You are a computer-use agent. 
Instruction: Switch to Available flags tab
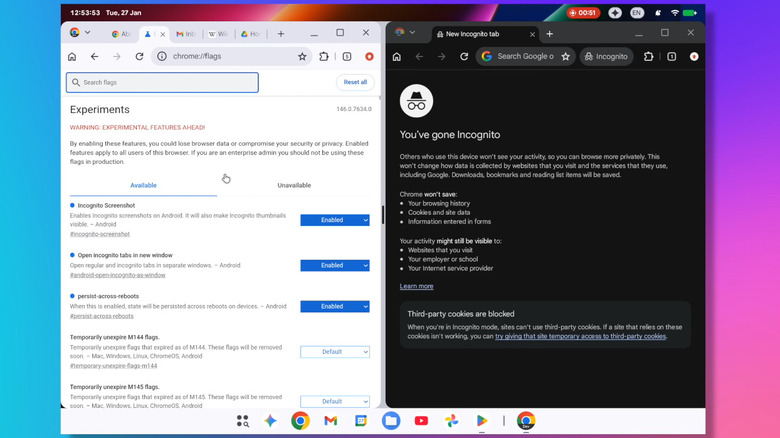click(143, 185)
